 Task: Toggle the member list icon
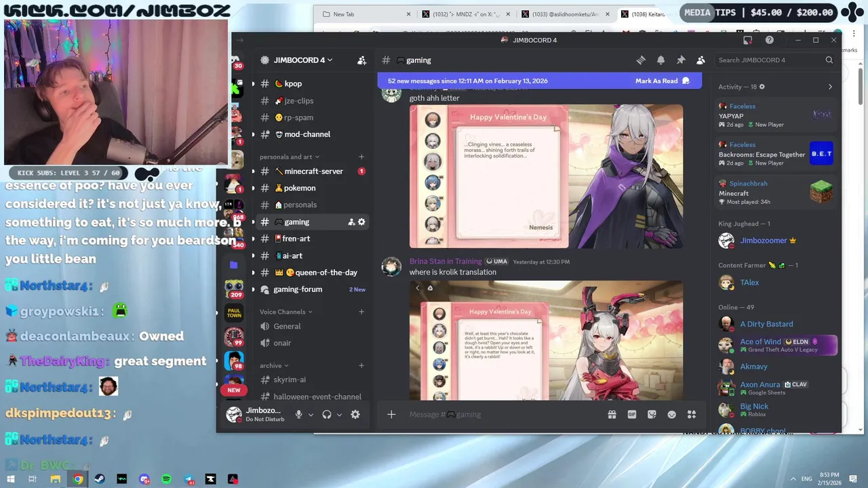701,60
